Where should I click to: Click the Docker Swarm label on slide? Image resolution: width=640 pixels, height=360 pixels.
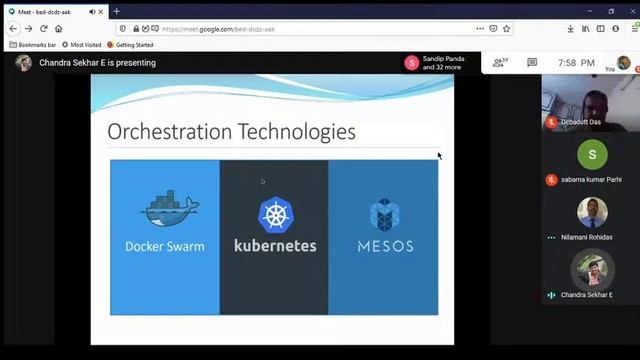pyautogui.click(x=165, y=247)
